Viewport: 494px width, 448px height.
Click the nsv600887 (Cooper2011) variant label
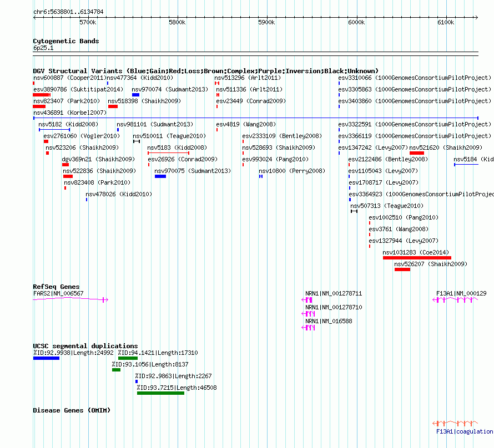(70, 78)
